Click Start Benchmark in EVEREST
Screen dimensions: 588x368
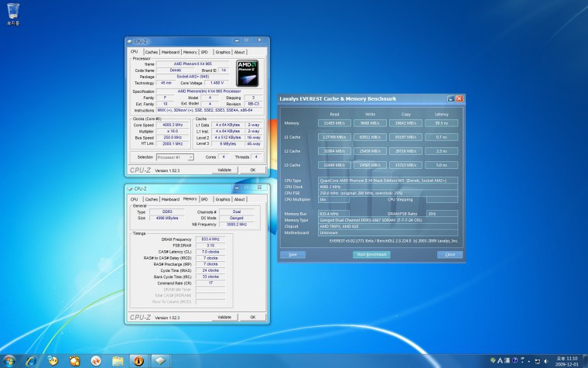371,255
